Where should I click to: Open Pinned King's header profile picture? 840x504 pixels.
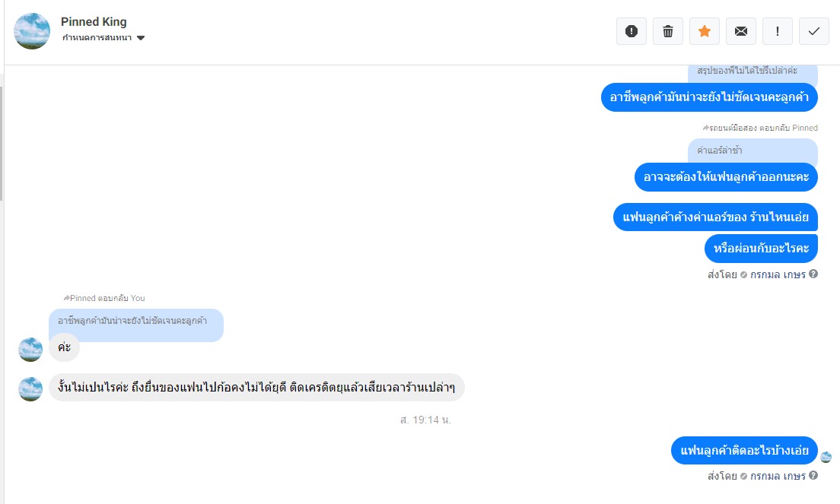point(32,31)
